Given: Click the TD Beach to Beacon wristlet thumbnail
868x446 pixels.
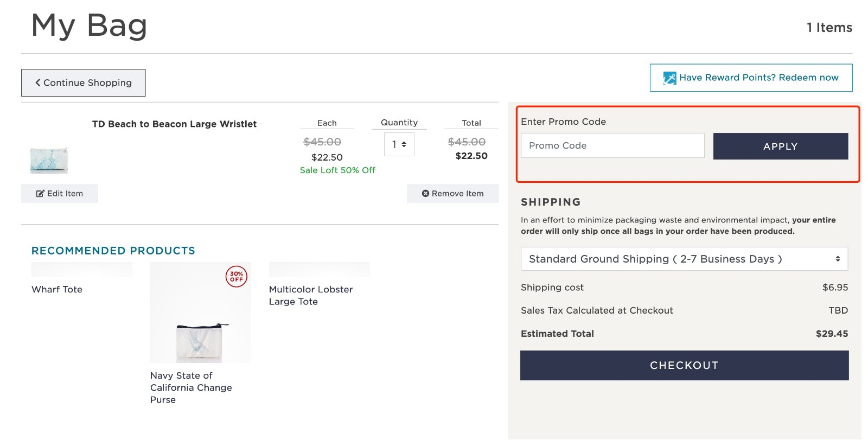Looking at the screenshot, I should (x=49, y=160).
